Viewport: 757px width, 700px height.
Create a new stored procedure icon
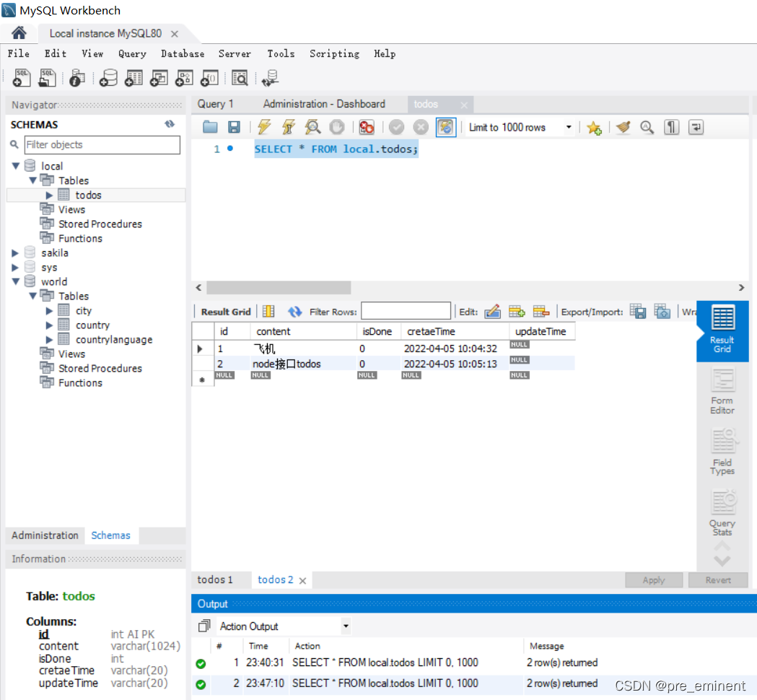tap(184, 78)
